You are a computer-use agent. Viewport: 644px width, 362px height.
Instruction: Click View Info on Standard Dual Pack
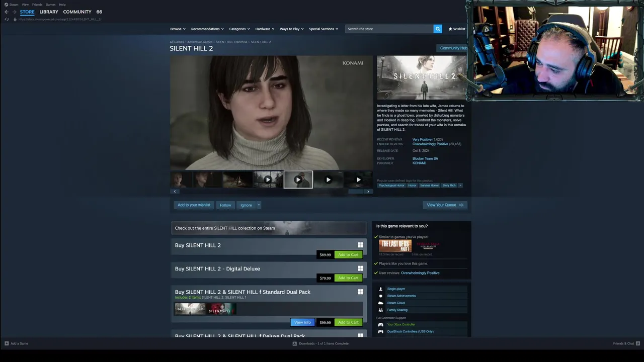pos(302,322)
